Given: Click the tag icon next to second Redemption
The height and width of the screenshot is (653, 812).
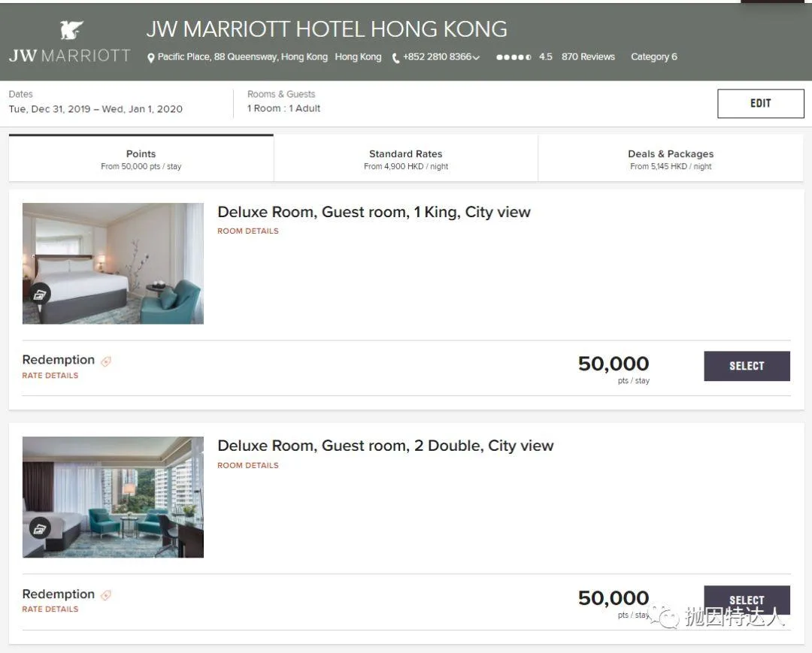Looking at the screenshot, I should click(106, 595).
